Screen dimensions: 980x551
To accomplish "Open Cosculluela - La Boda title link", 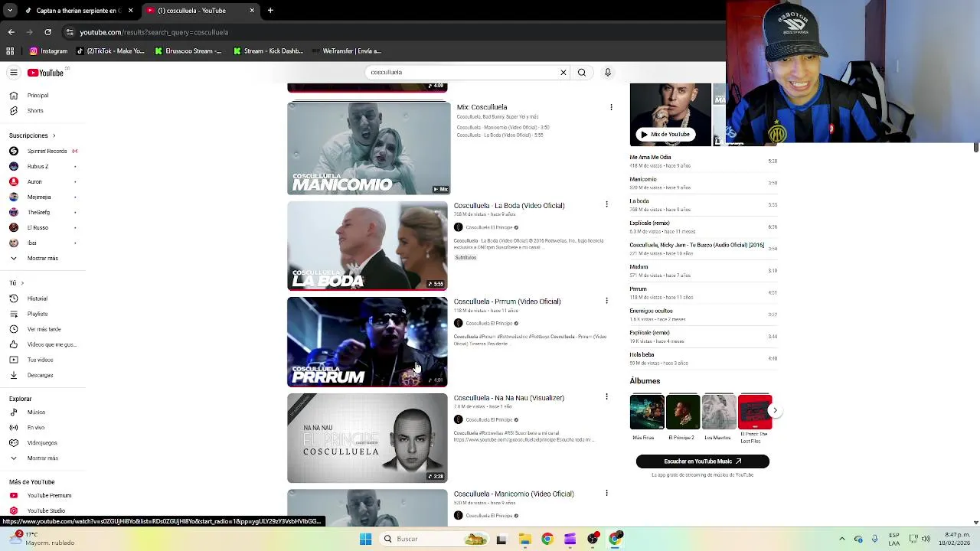I will pyautogui.click(x=509, y=205).
